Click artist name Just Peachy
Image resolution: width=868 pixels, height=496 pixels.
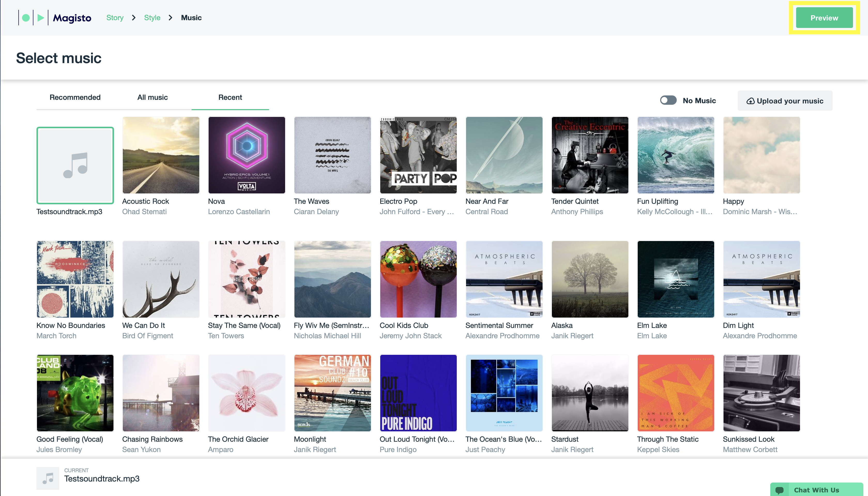pos(485,449)
